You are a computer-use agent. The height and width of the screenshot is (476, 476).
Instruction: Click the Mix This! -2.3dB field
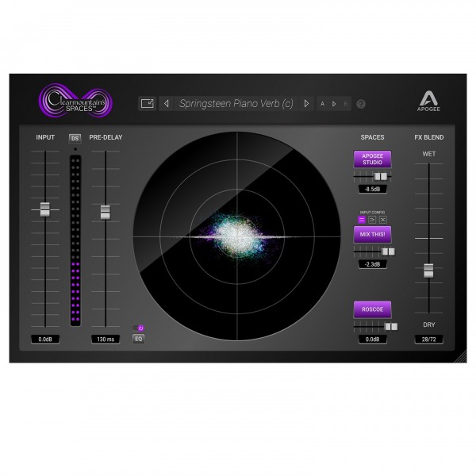point(373,264)
